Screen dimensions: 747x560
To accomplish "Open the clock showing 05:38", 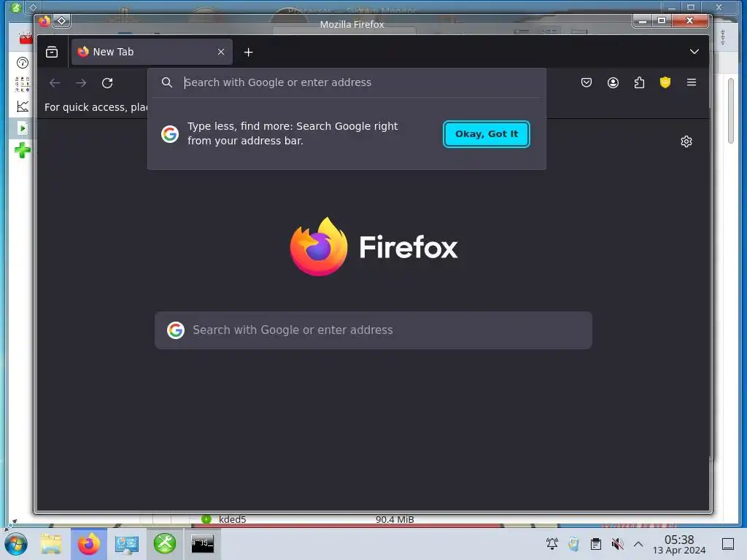I will point(679,544).
